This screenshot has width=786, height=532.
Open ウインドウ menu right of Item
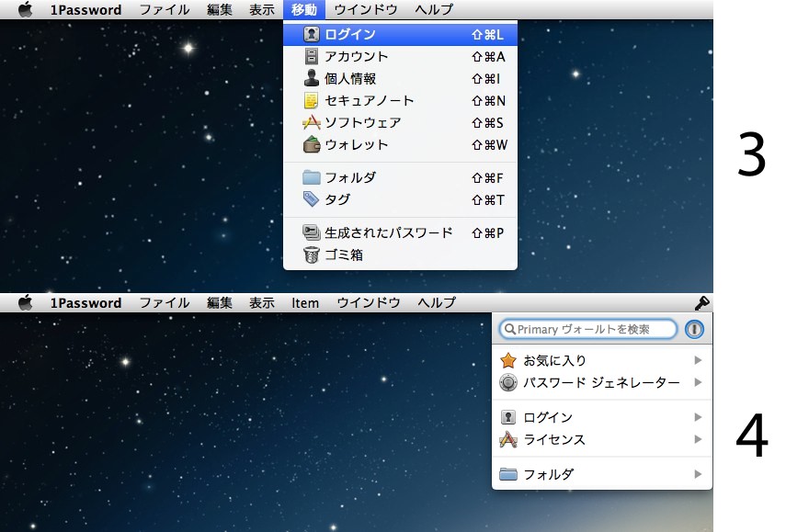(x=369, y=302)
